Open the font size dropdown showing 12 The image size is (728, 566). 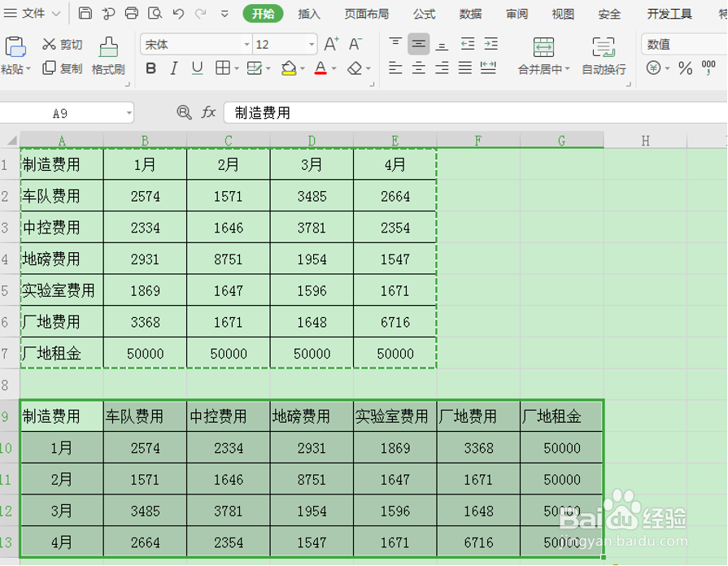283,44
